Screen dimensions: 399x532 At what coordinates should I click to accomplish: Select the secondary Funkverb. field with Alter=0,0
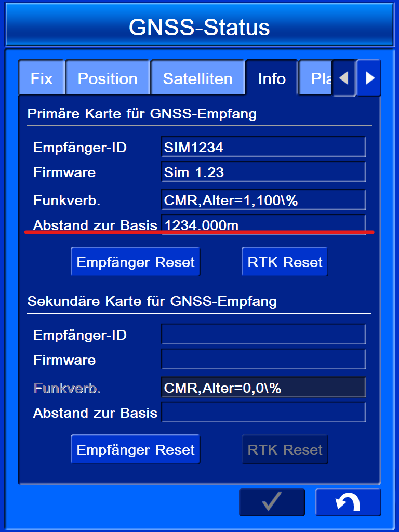click(x=263, y=388)
